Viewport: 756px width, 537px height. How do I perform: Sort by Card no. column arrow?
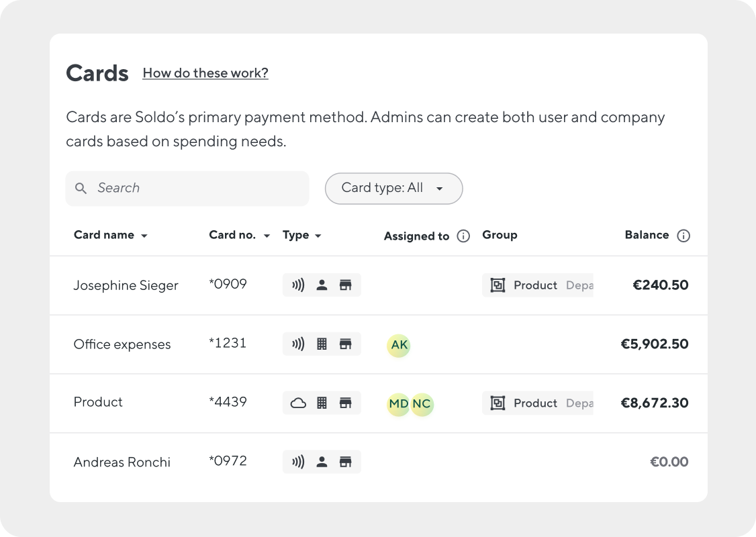[x=267, y=236]
